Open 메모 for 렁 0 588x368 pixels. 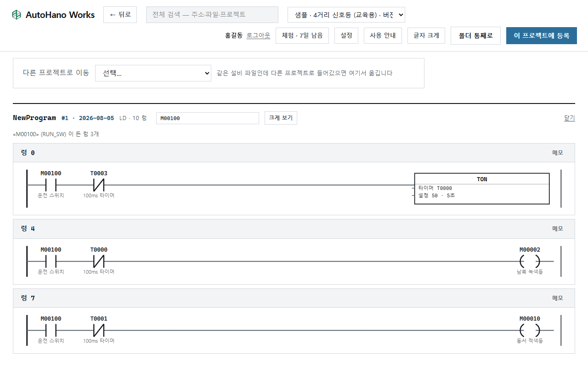point(557,153)
